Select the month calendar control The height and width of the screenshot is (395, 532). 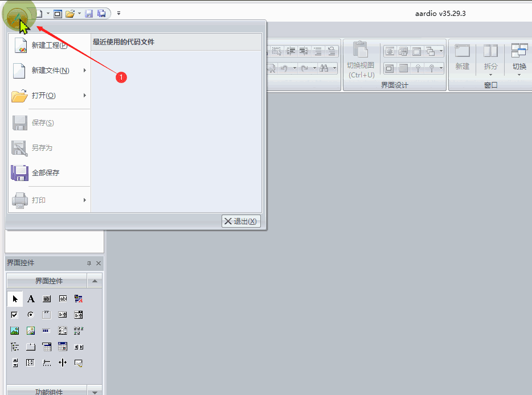pyautogui.click(x=63, y=347)
